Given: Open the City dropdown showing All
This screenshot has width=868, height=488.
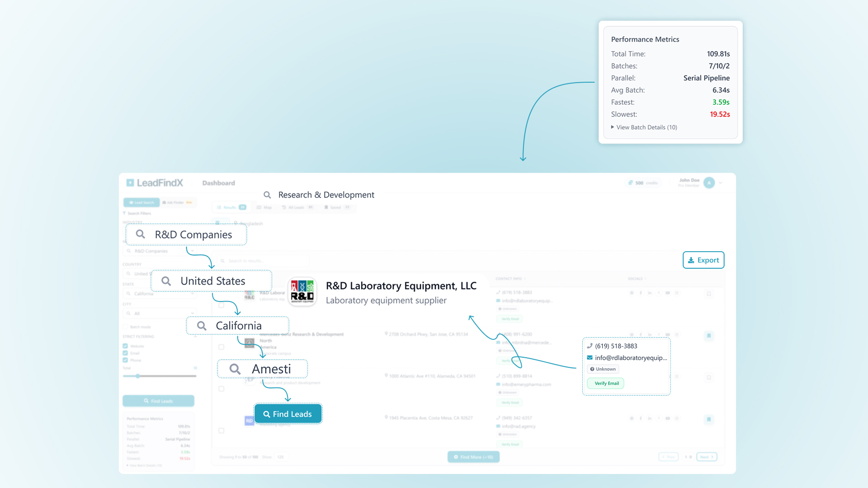Looking at the screenshot, I should (160, 314).
